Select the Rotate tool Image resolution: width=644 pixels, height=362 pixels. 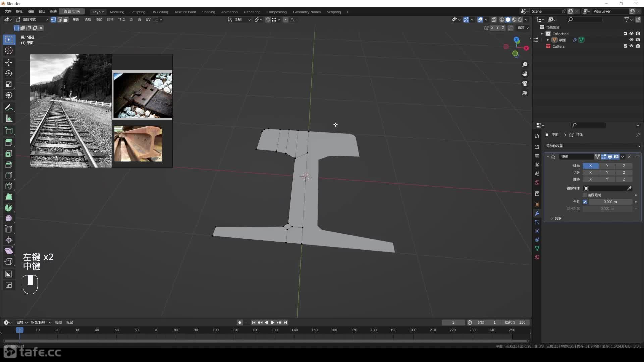pyautogui.click(x=9, y=73)
